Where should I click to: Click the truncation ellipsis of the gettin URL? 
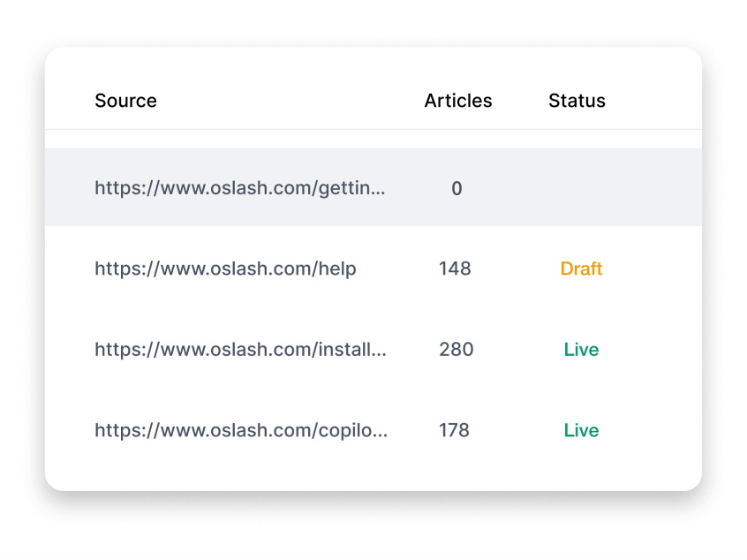[x=378, y=192]
